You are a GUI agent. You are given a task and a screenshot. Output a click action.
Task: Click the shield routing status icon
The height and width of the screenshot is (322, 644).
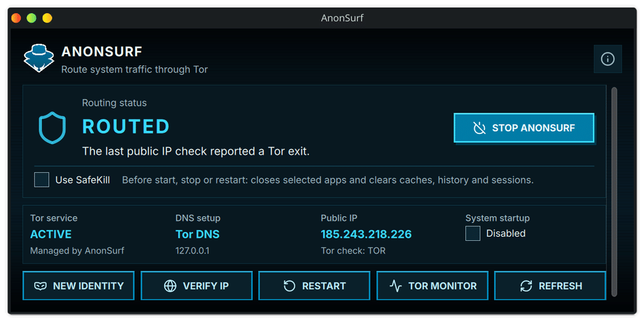(x=52, y=128)
